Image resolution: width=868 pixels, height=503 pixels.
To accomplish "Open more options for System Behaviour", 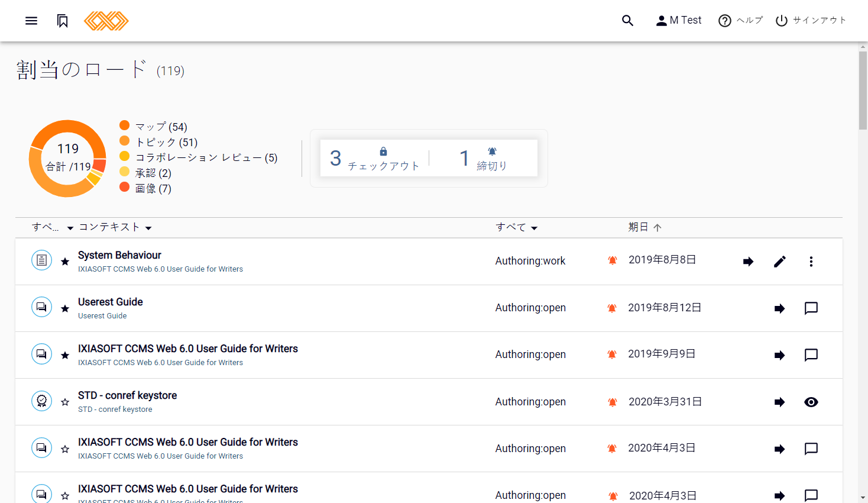I will coord(811,262).
